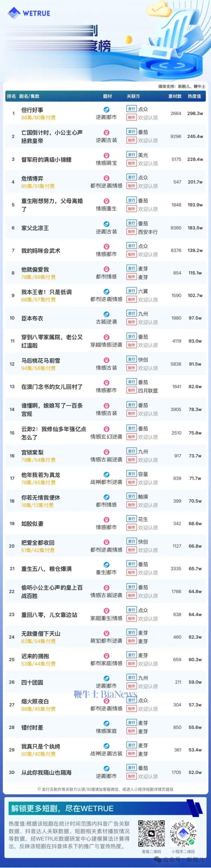Viewport: 211px width, 868px height.
Task: Open the drama title 我的妈咪会武术
Action: [x=41, y=251]
